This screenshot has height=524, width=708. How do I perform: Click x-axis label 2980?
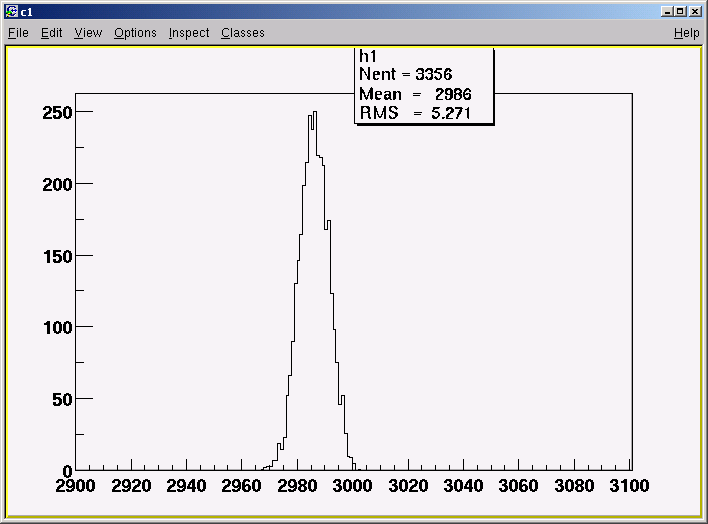pyautogui.click(x=297, y=486)
